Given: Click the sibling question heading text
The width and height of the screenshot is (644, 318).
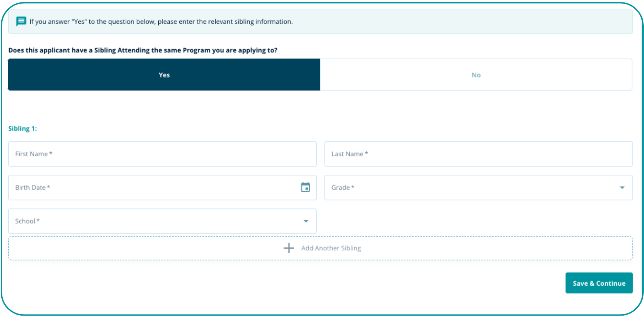Looking at the screenshot, I should [x=143, y=50].
